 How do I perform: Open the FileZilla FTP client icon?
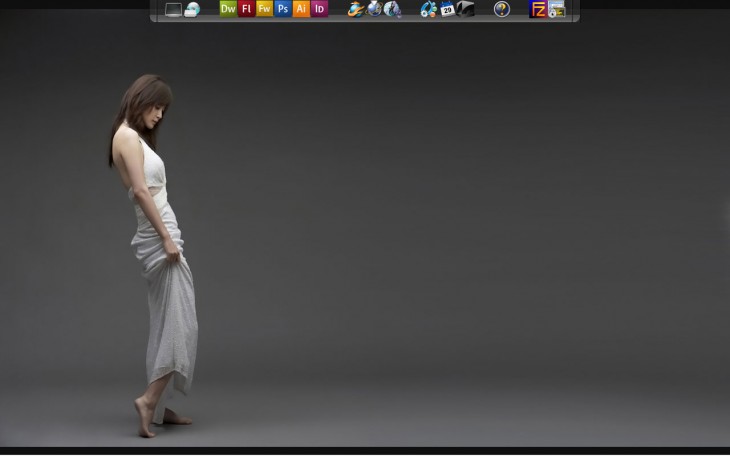tap(538, 9)
